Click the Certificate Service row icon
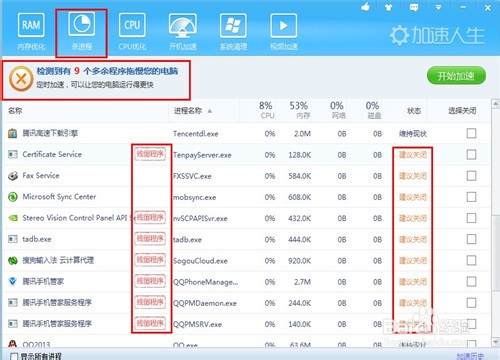 point(13,154)
